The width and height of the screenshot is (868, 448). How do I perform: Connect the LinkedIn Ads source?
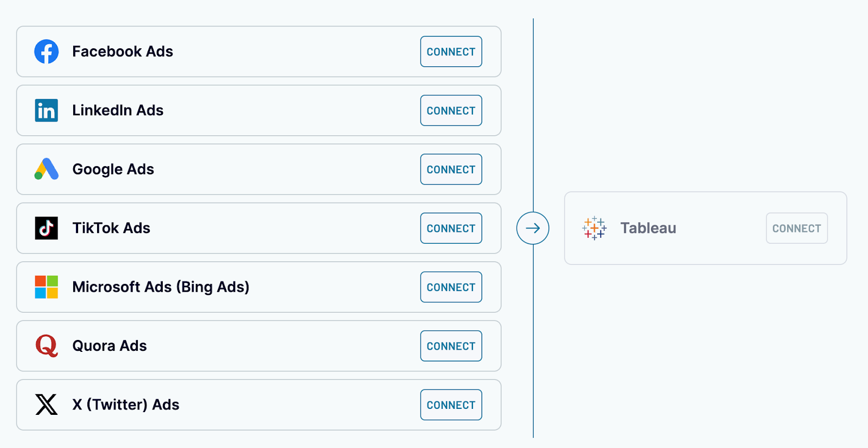451,110
